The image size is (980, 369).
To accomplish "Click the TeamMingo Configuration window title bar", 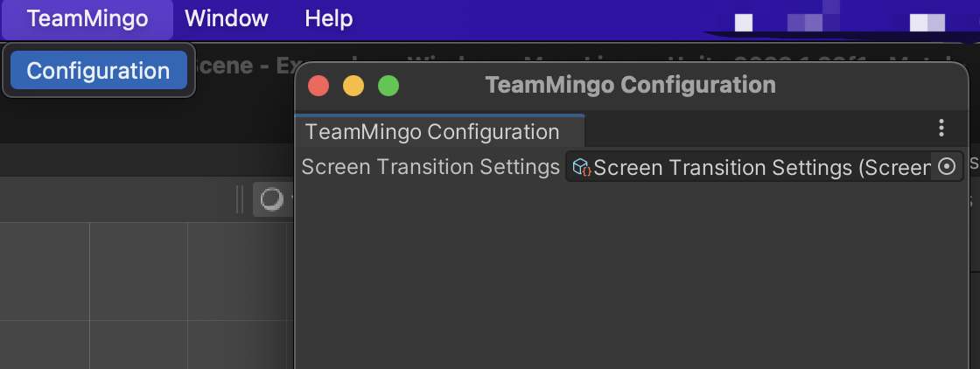I will (631, 86).
